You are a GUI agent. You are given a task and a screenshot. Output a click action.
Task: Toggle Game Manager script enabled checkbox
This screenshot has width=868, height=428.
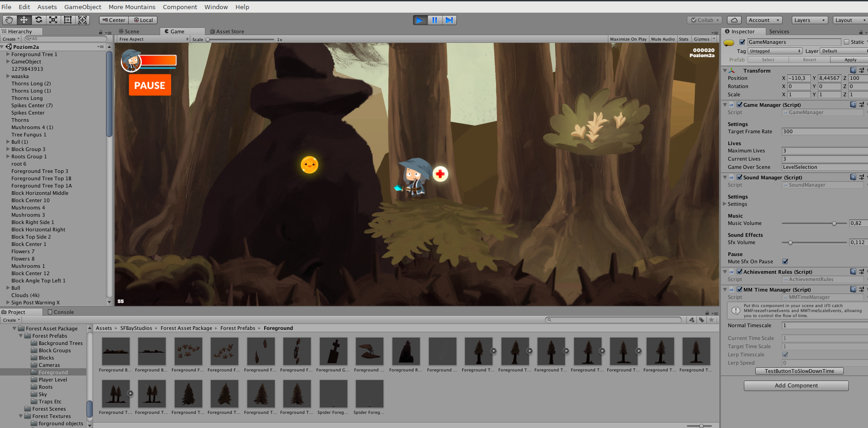click(739, 104)
